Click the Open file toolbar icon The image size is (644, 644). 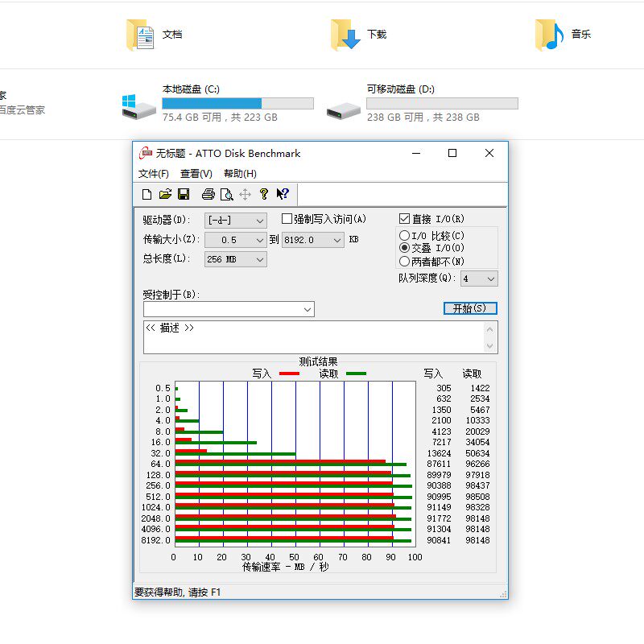[x=165, y=194]
